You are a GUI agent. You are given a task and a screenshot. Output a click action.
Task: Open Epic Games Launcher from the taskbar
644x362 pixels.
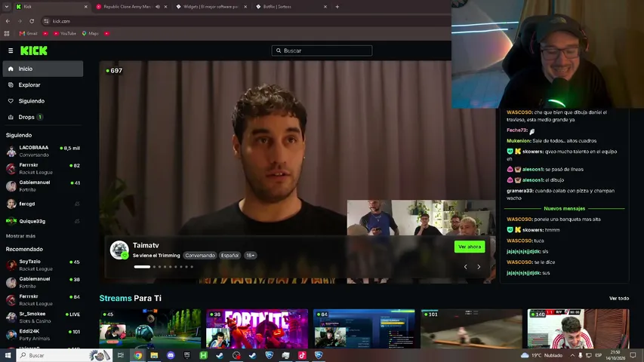tap(187, 355)
